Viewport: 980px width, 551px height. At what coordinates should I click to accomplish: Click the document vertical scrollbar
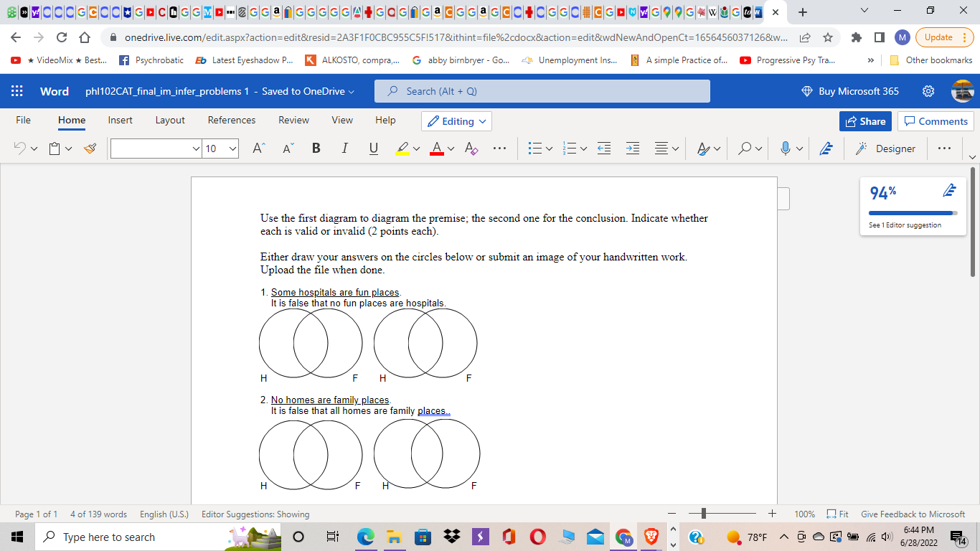[x=973, y=222]
